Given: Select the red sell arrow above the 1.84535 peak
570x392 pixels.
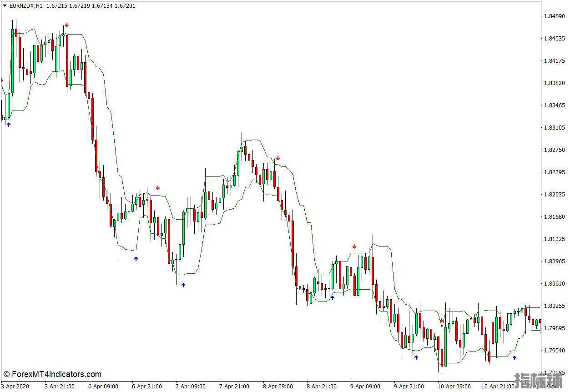Looking at the screenshot, I should tap(67, 25).
